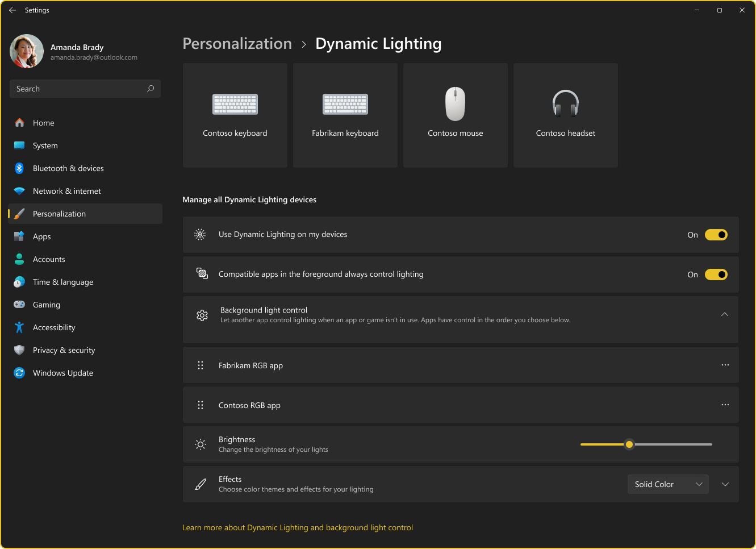Open the Solid Color effects dropdown
This screenshot has height=549, width=756.
click(668, 484)
